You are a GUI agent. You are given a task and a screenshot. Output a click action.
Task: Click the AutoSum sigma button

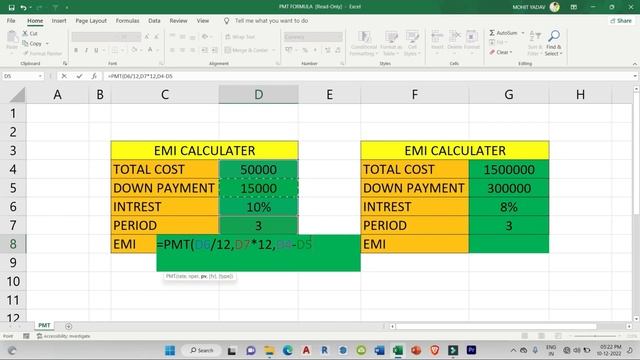pos(503,33)
